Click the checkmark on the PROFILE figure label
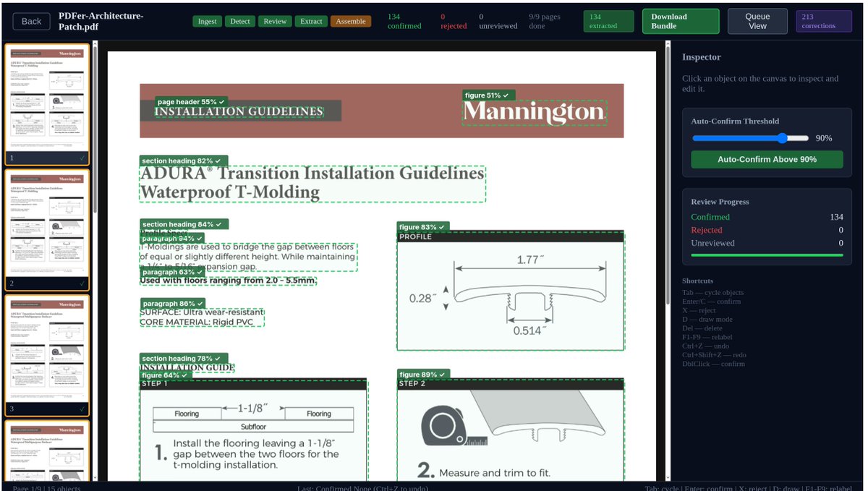This screenshot has width=868, height=491. point(442,226)
